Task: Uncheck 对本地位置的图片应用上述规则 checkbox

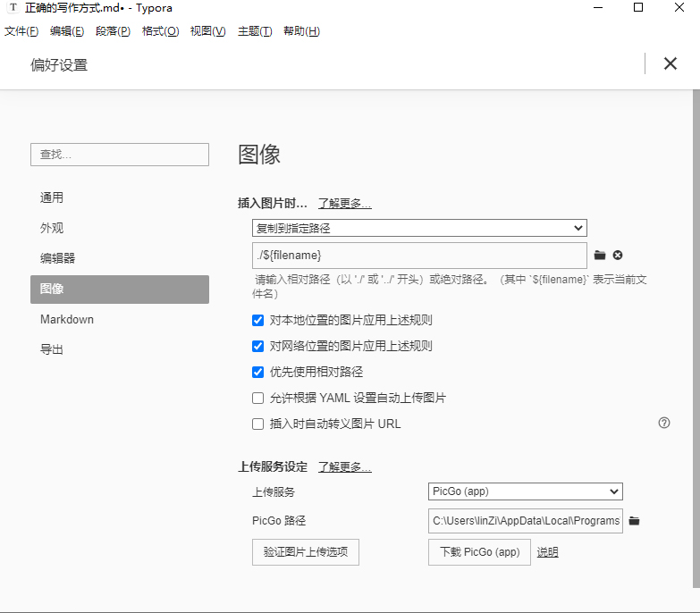Action: 258,320
